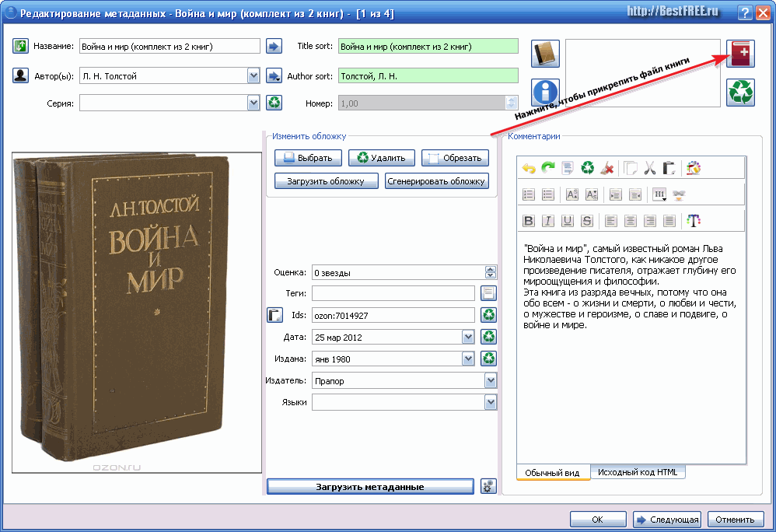Undo the last comment edit
776x532 pixels.
click(529, 168)
